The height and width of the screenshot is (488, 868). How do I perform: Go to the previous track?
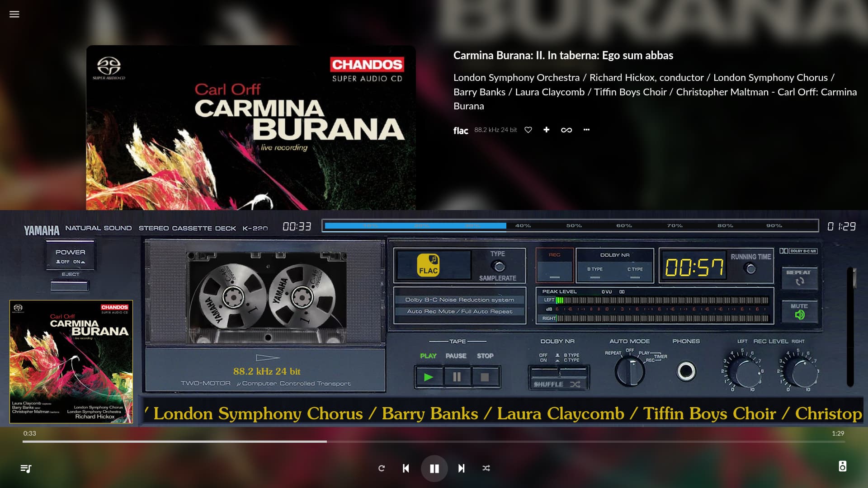(x=406, y=469)
